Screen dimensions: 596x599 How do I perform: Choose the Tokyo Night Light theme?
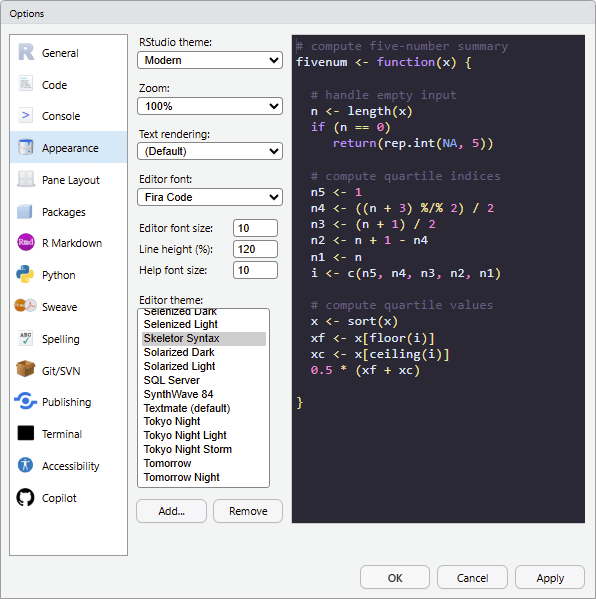tap(204, 435)
